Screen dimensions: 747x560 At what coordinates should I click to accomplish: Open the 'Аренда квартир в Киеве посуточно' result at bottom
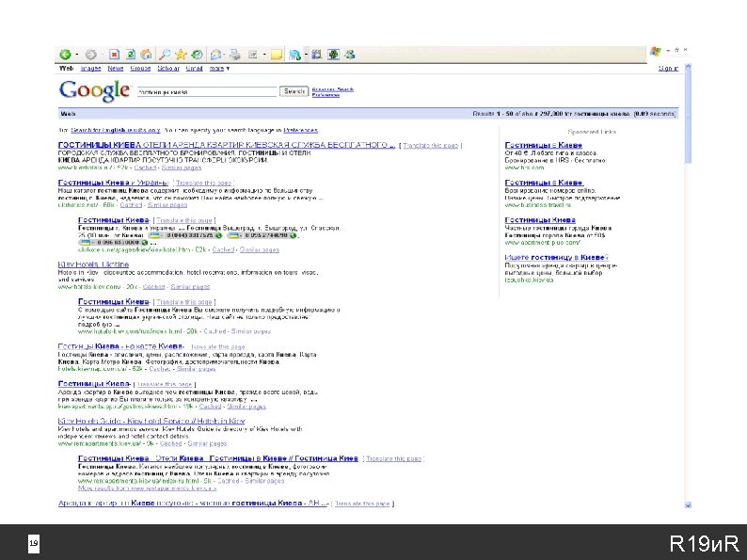point(193,503)
